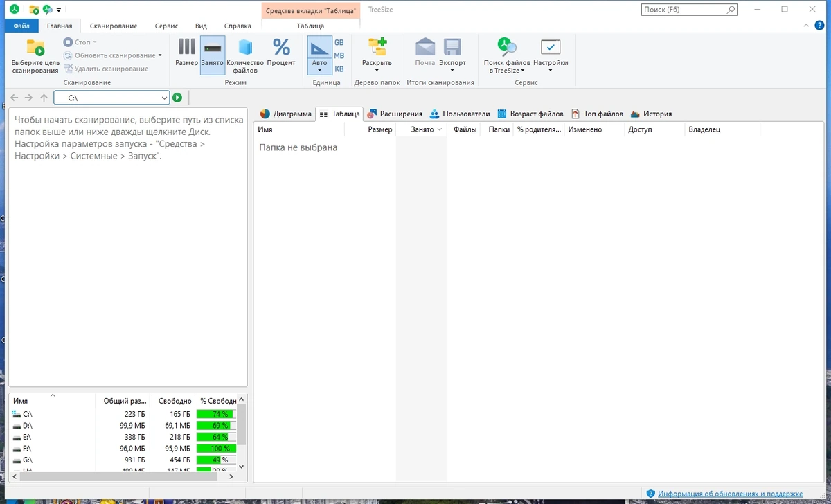Click drive list vertical scrollbar down arrow
Viewport: 831px width, 504px height.
click(242, 467)
